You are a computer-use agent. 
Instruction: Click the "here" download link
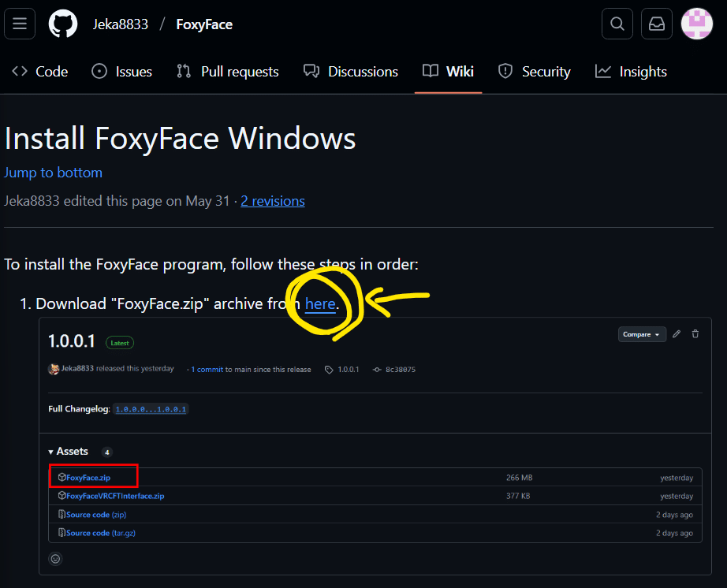[x=319, y=303]
